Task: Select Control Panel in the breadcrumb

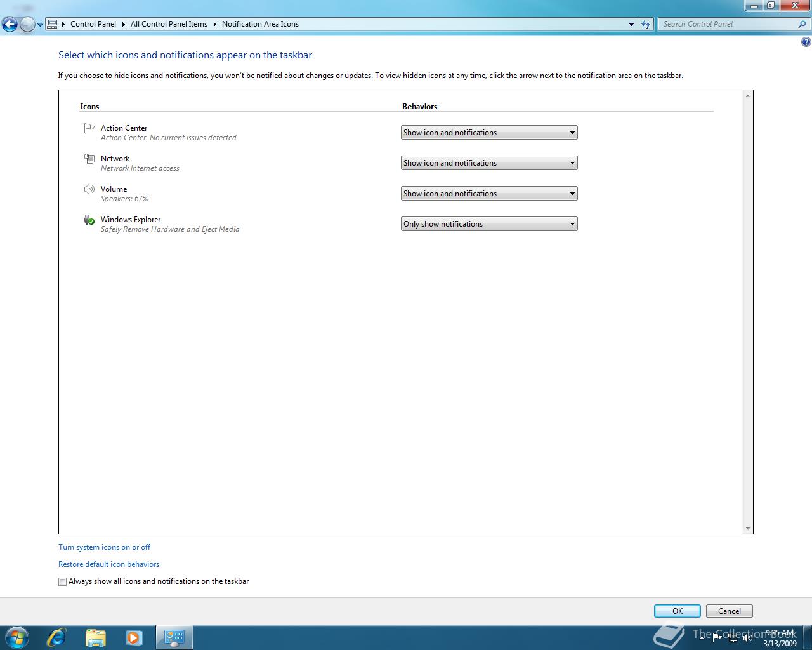Action: pos(93,24)
